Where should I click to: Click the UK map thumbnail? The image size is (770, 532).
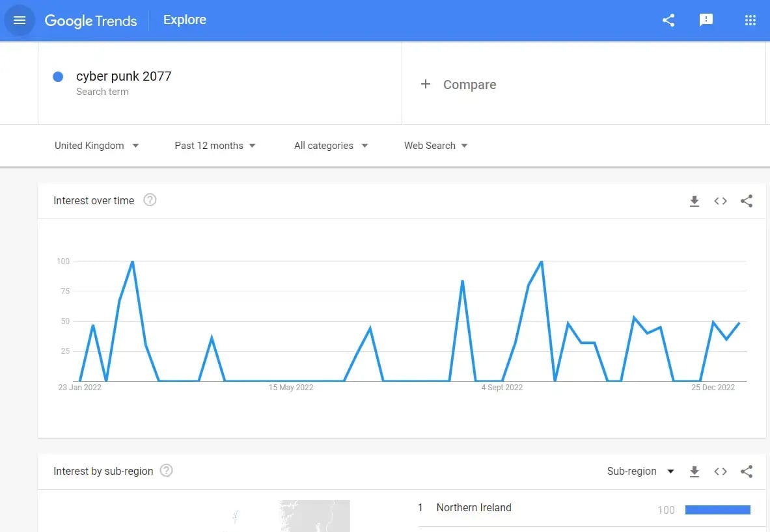click(x=314, y=516)
